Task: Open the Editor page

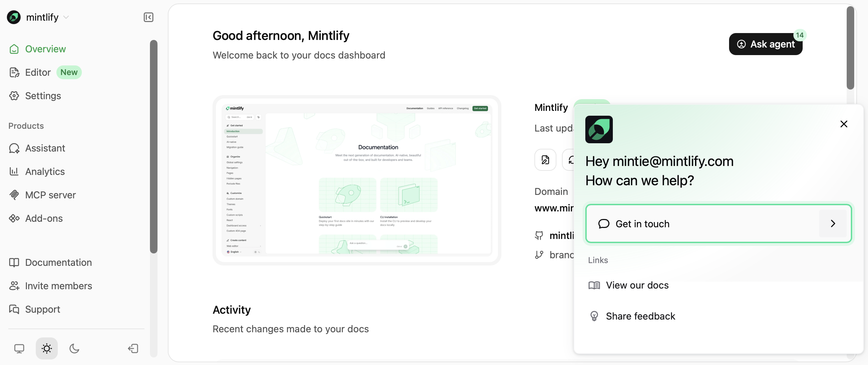Action: [x=38, y=72]
